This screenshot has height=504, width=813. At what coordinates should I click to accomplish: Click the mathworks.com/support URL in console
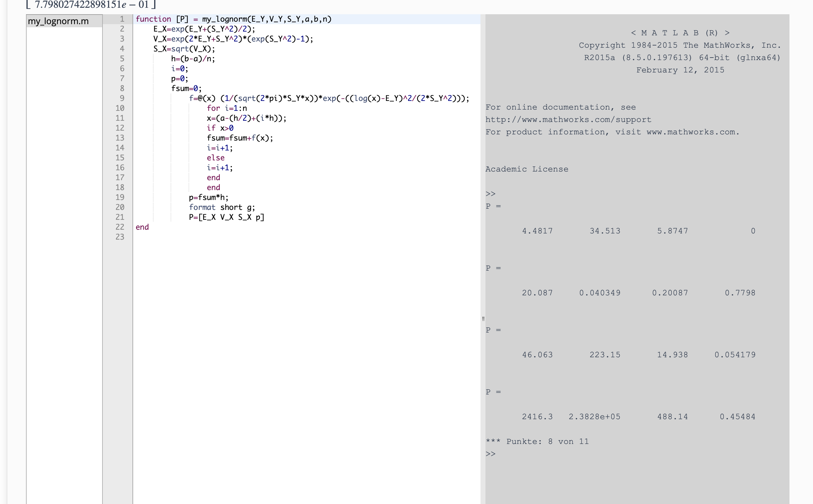coord(568,120)
